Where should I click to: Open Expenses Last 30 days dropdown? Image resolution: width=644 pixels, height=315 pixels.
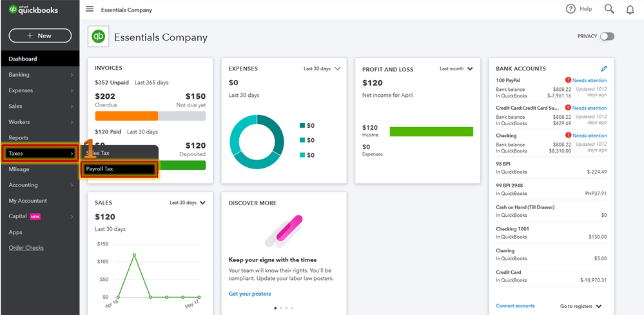(x=322, y=68)
